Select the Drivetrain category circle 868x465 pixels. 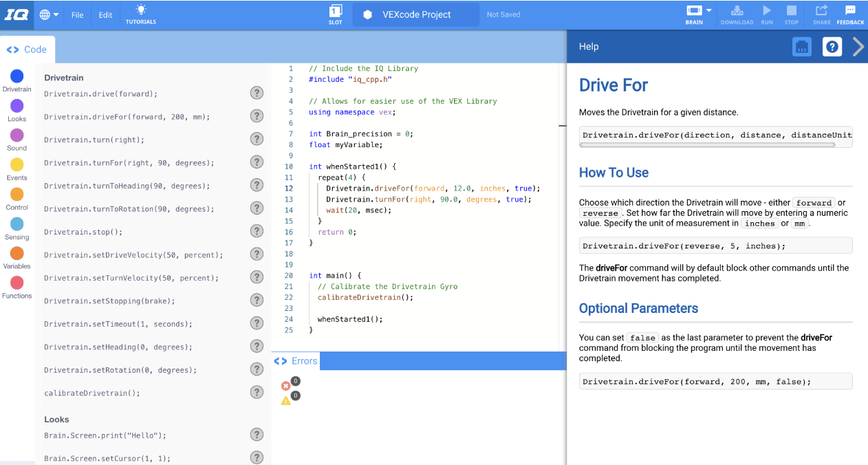17,76
